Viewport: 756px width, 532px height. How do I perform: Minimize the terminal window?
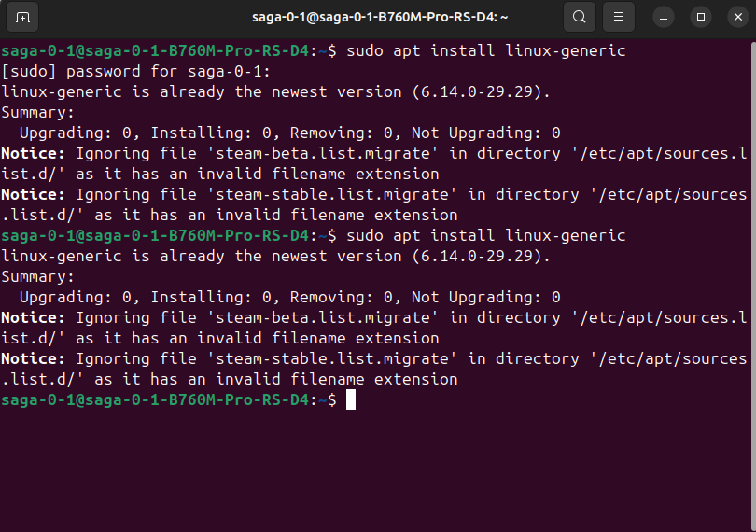coord(665,17)
